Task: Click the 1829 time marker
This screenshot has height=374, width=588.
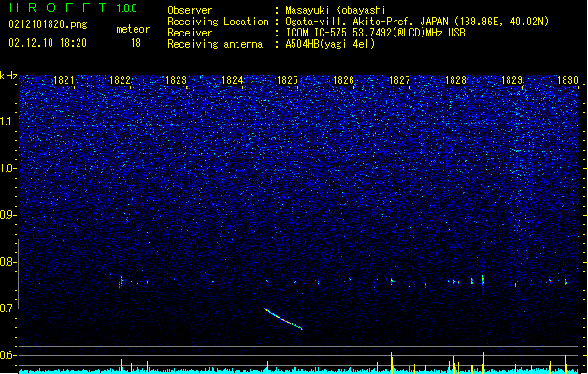Action: [511, 80]
